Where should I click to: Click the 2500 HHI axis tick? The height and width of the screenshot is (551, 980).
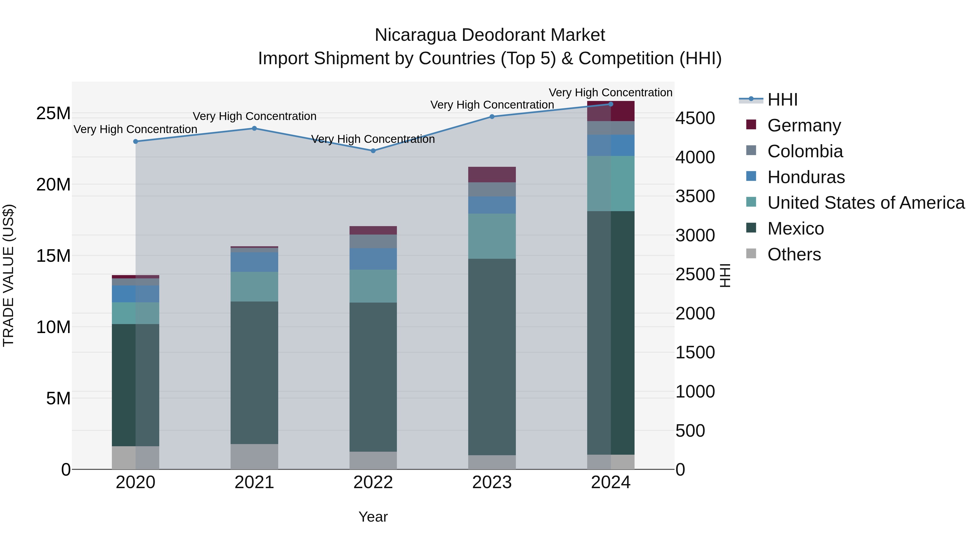click(x=695, y=275)
